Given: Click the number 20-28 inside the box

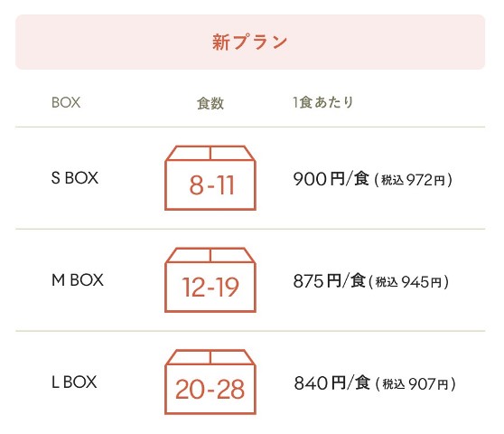Looking at the screenshot, I should pyautogui.click(x=210, y=390).
